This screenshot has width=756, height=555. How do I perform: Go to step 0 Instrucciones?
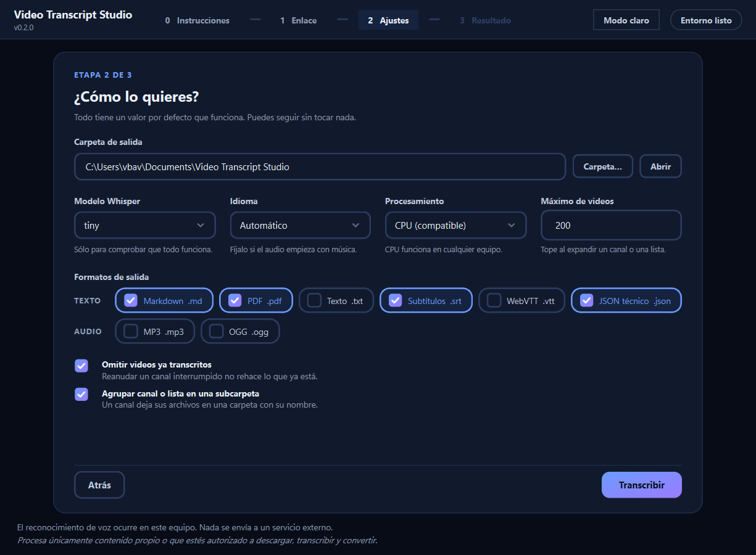click(197, 20)
